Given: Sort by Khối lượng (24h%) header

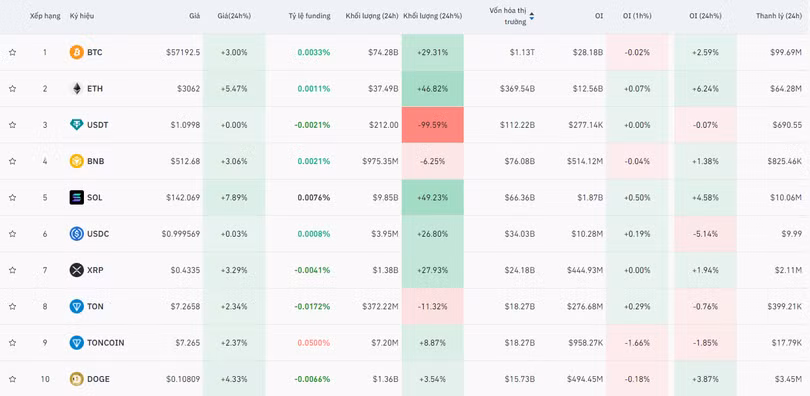Looking at the screenshot, I should coord(432,16).
